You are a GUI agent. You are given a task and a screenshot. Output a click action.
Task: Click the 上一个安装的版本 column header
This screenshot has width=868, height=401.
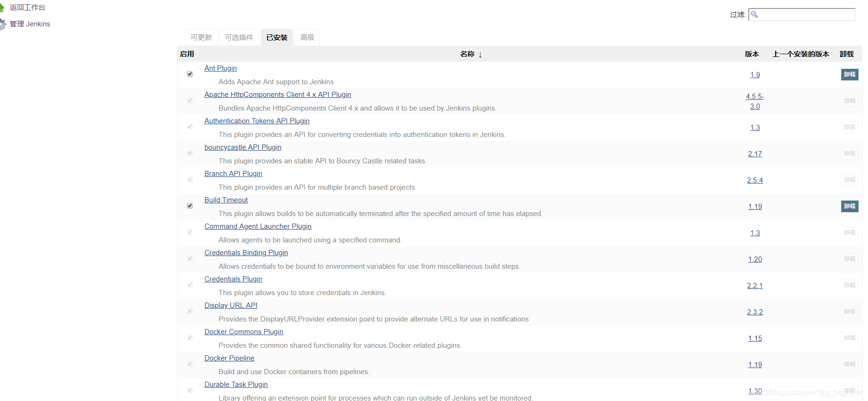pyautogui.click(x=801, y=54)
